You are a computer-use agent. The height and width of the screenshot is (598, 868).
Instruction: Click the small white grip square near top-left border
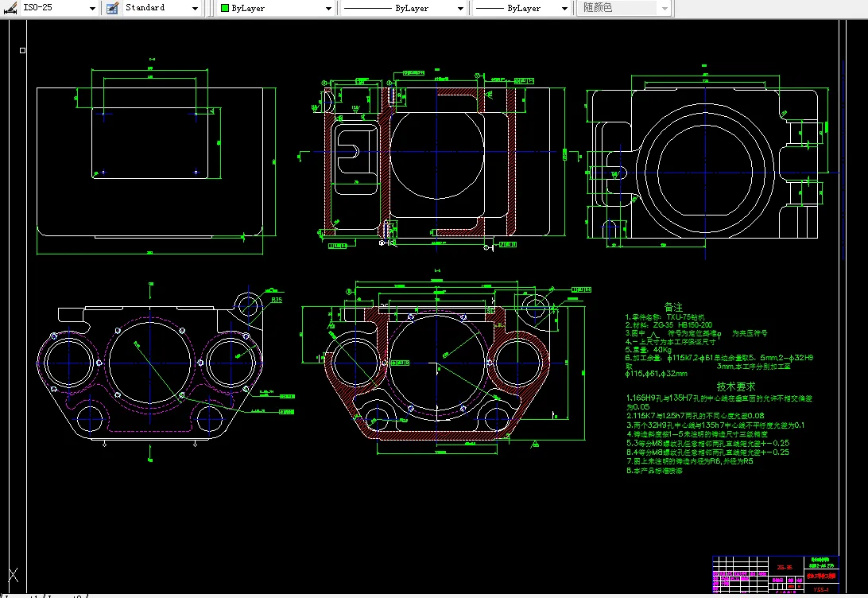23,50
